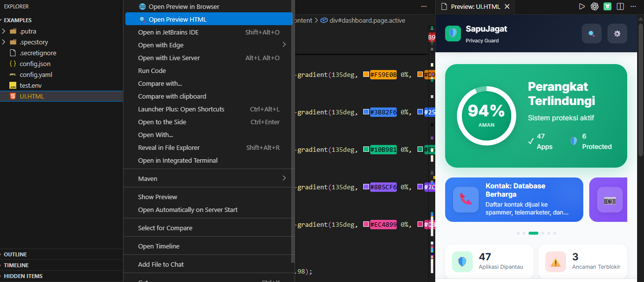The image size is (644, 282).
Task: Click the #EC4899 pink color swatch
Action: (x=366, y=224)
